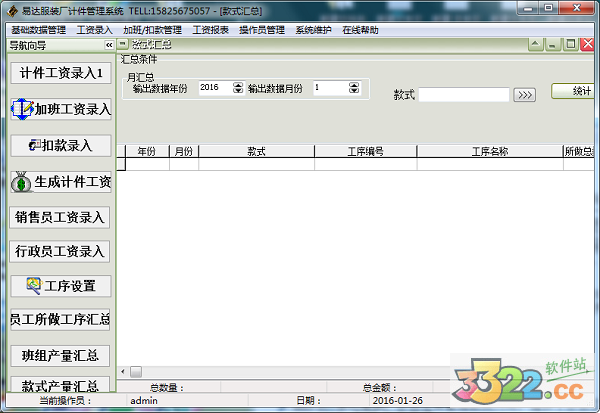The height and width of the screenshot is (413, 600).
Task: Click the 款式汇总 child window system icon
Action: 122,44
